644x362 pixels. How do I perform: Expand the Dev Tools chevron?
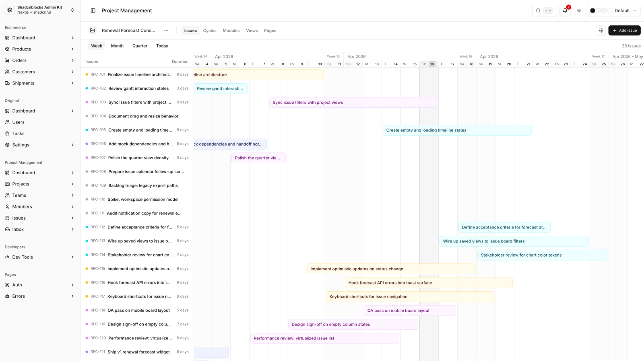tap(72, 257)
